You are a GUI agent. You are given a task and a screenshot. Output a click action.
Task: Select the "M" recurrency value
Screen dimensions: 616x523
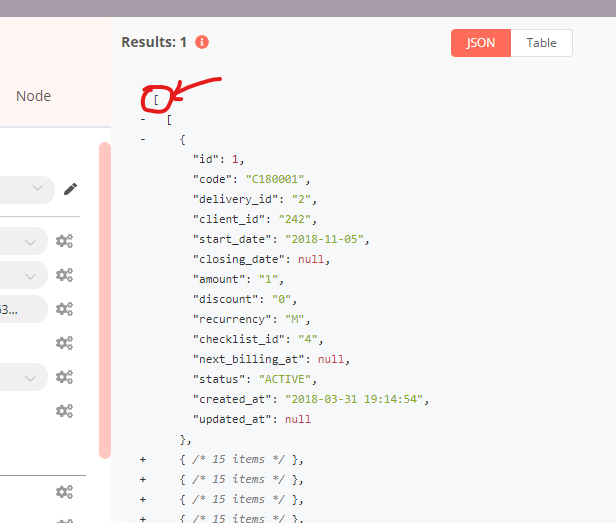pos(295,319)
